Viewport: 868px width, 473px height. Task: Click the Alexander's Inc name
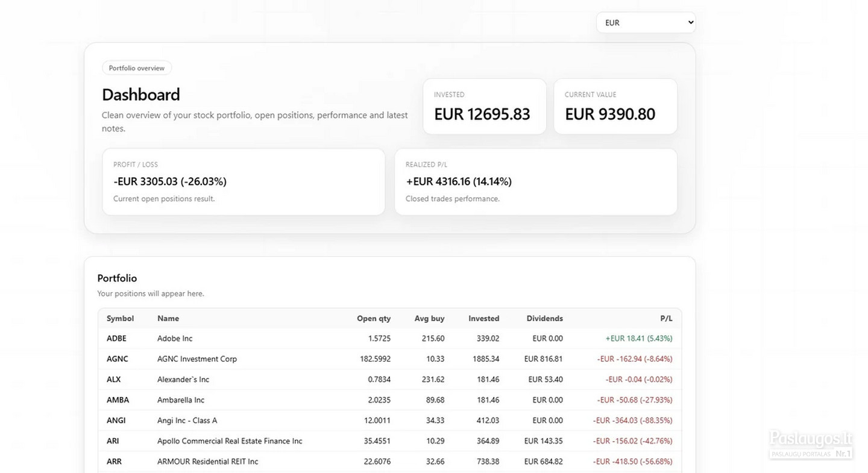coord(183,380)
